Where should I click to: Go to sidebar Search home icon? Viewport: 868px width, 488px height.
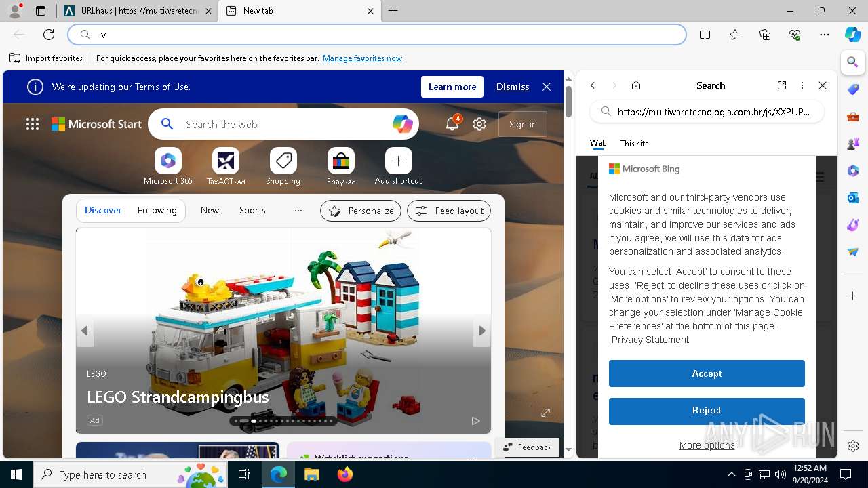(636, 85)
